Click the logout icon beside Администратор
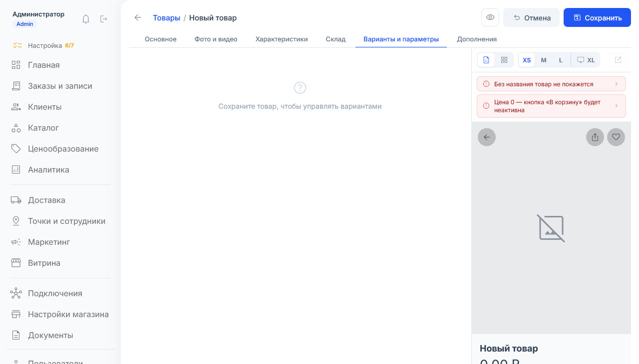The width and height of the screenshot is (639, 364). tap(104, 19)
